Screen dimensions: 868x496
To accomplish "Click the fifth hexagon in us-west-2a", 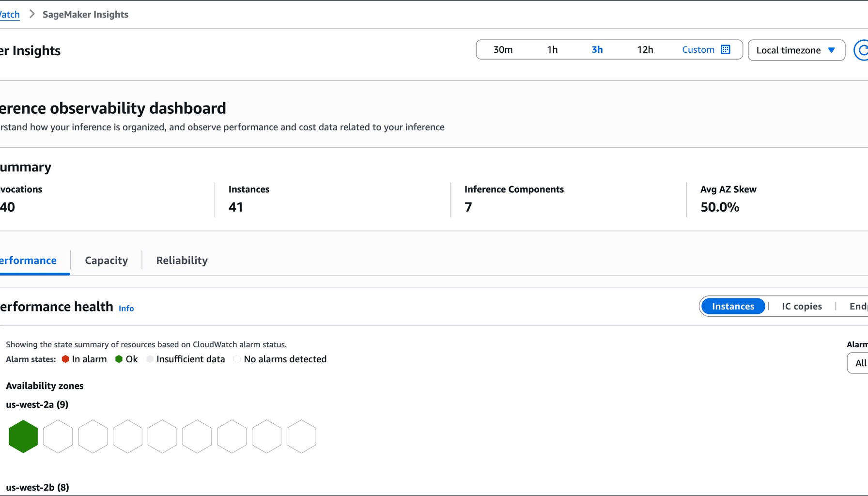I will point(162,436).
